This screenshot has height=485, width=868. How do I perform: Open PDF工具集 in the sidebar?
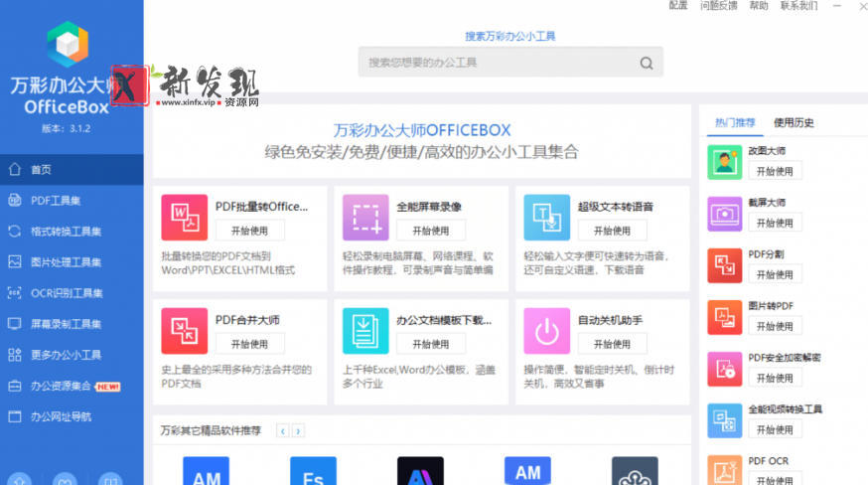point(72,201)
